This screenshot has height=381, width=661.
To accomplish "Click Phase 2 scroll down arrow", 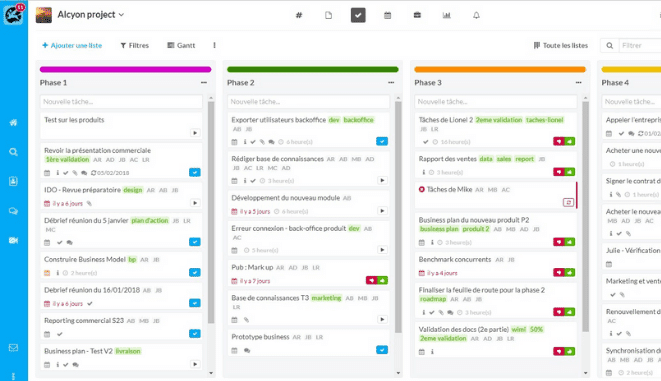I will 398,373.
